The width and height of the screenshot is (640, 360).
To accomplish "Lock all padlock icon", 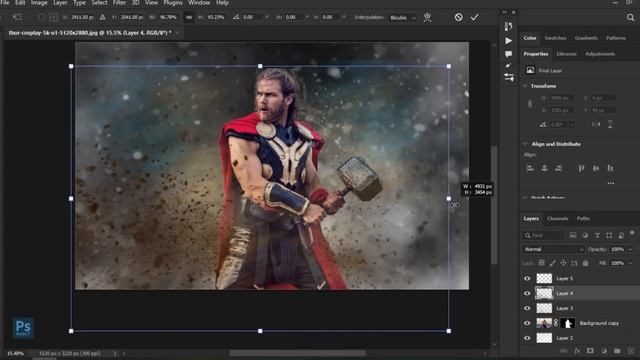I will (585, 263).
